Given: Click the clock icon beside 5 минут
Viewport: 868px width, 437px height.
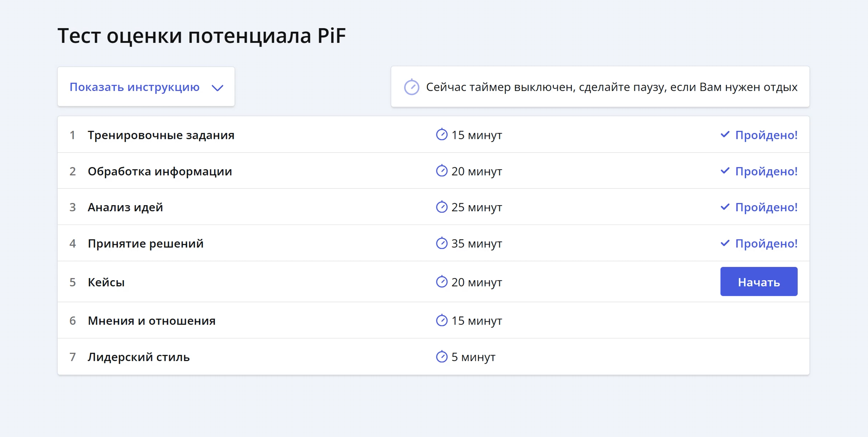Looking at the screenshot, I should 442,357.
